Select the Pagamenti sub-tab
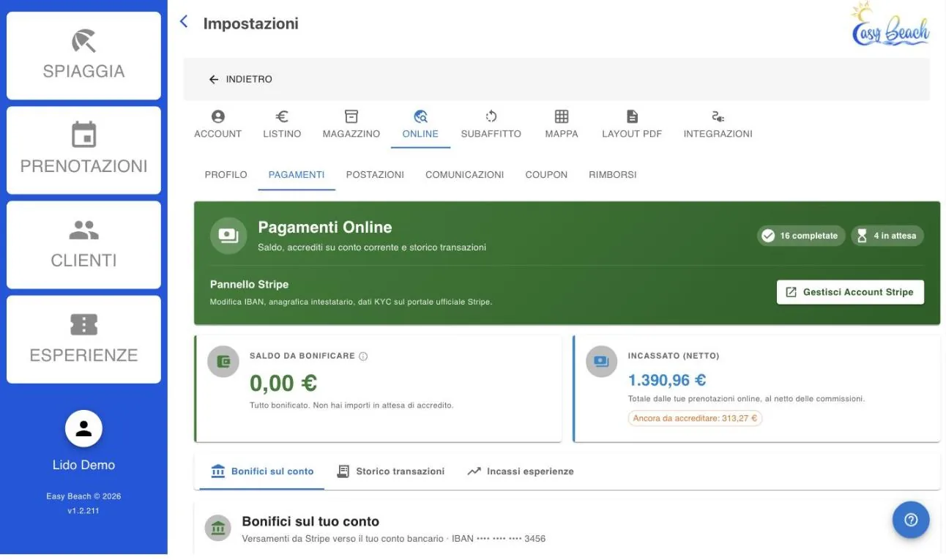This screenshot has height=560, width=946. (x=297, y=175)
